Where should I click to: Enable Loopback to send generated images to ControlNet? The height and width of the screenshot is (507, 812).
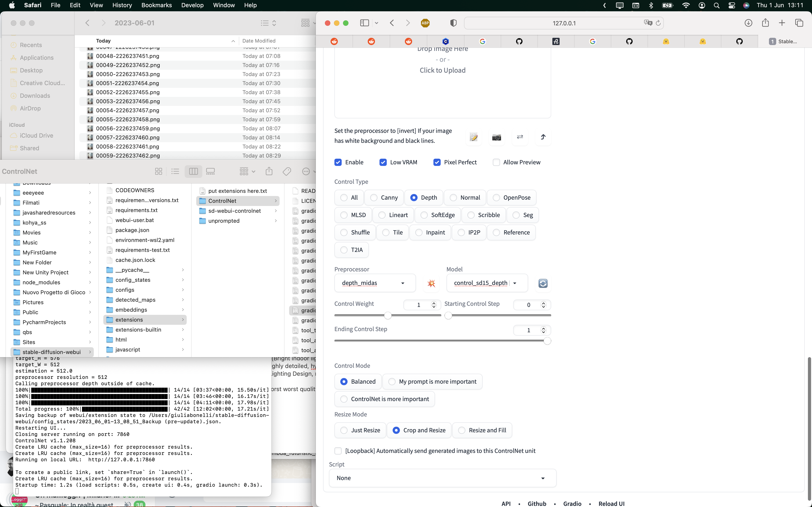click(338, 451)
